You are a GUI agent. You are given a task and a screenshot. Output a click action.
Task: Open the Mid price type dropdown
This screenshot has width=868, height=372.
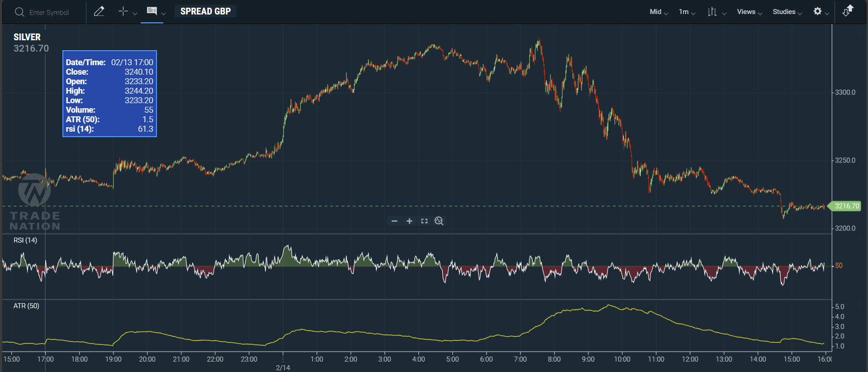point(659,12)
